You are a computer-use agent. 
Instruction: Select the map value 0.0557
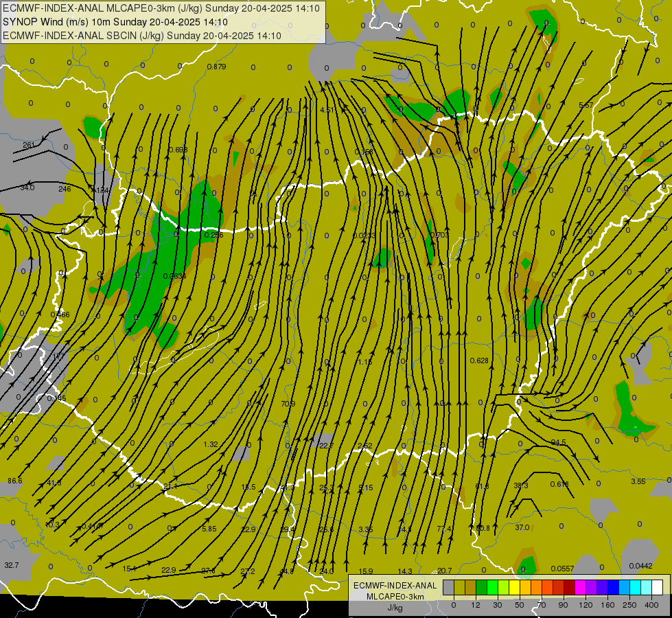coord(562,569)
